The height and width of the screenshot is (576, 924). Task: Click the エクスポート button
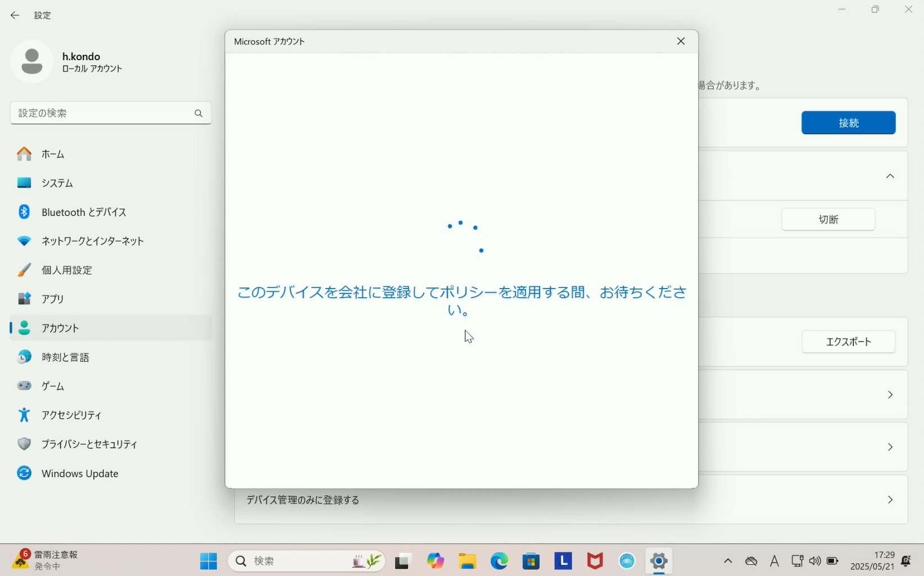click(x=848, y=342)
